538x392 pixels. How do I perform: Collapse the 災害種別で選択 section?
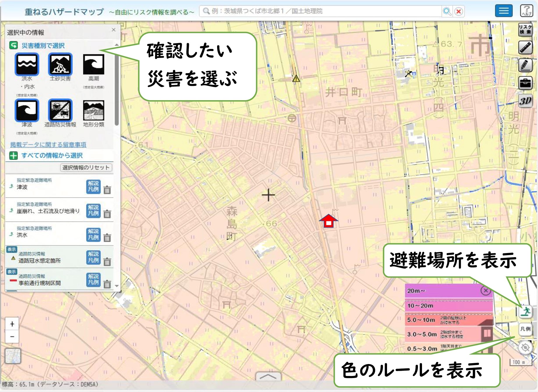click(13, 45)
